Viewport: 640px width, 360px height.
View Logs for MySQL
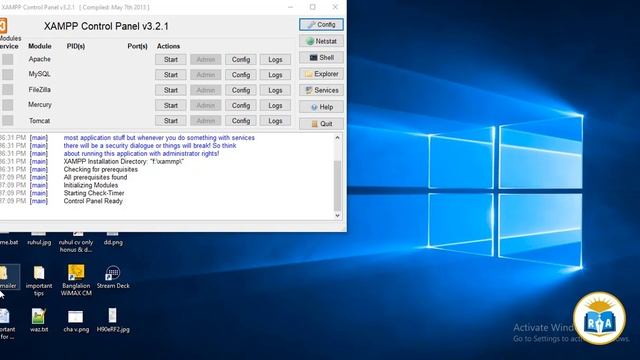point(276,75)
